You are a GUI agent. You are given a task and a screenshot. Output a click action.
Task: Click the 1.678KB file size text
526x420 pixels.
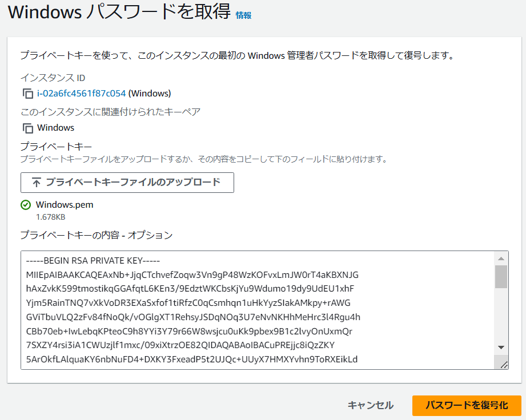click(x=51, y=217)
